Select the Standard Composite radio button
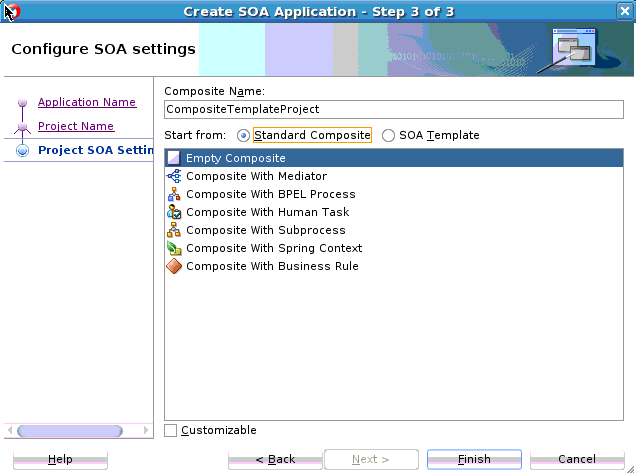This screenshot has width=636, height=473. click(x=244, y=135)
